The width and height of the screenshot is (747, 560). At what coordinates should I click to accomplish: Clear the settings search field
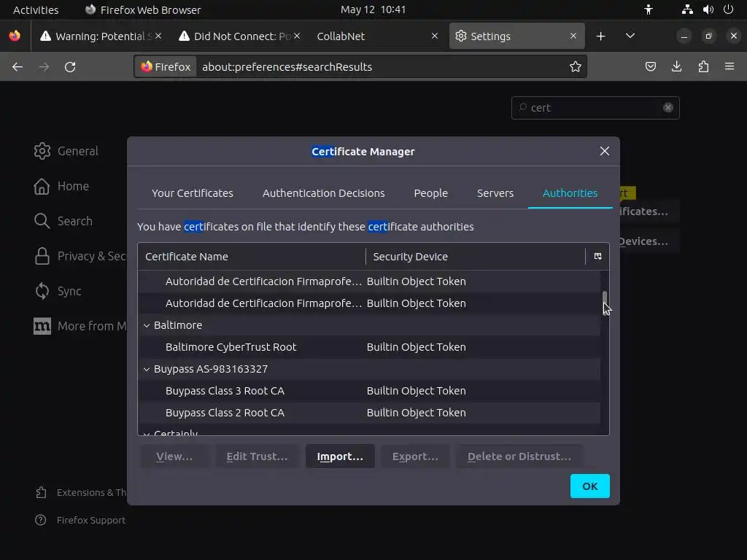[668, 108]
